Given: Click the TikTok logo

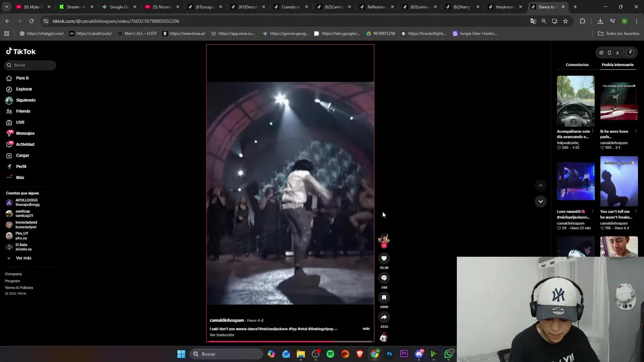Looking at the screenshot, I should pyautogui.click(x=21, y=51).
